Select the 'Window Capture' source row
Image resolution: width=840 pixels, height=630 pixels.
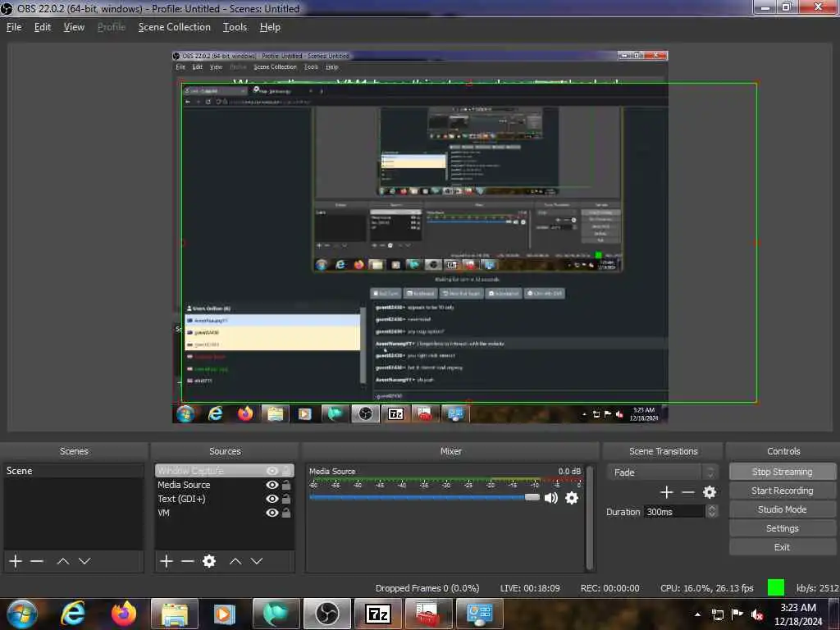click(225, 471)
